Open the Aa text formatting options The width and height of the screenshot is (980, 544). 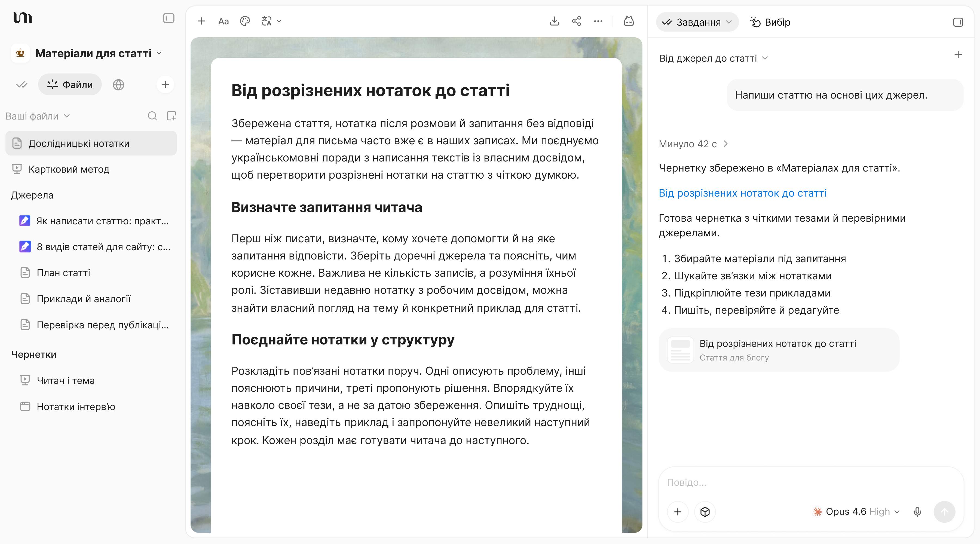223,21
